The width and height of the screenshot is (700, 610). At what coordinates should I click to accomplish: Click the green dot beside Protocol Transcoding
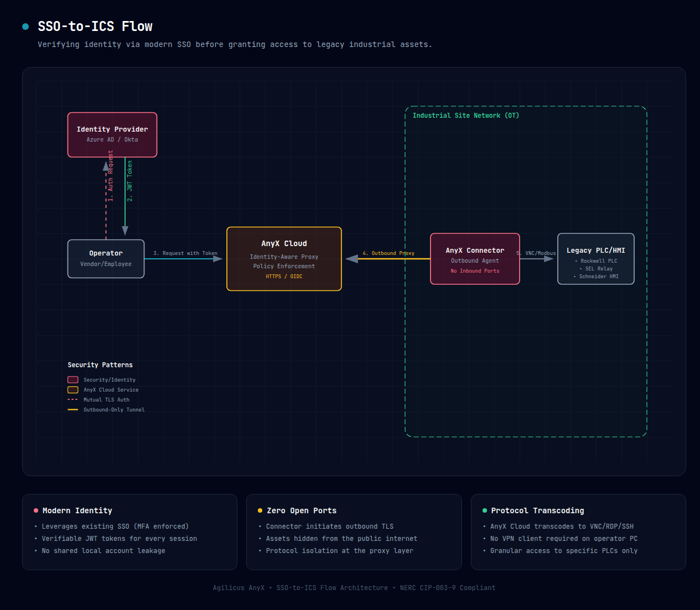[x=485, y=510]
